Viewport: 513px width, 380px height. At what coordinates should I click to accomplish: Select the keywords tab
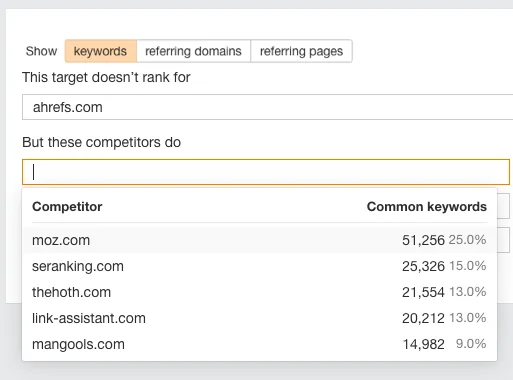click(100, 51)
